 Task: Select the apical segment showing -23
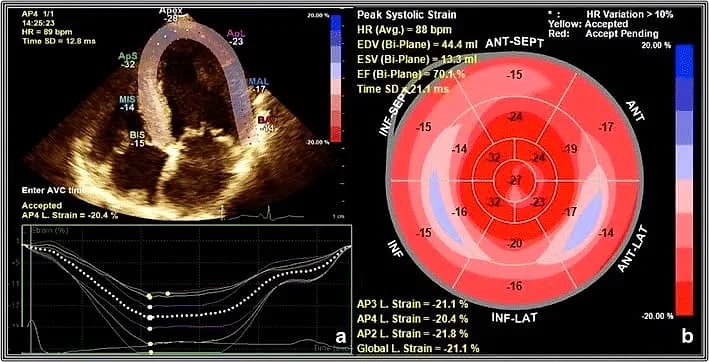[x=537, y=202]
